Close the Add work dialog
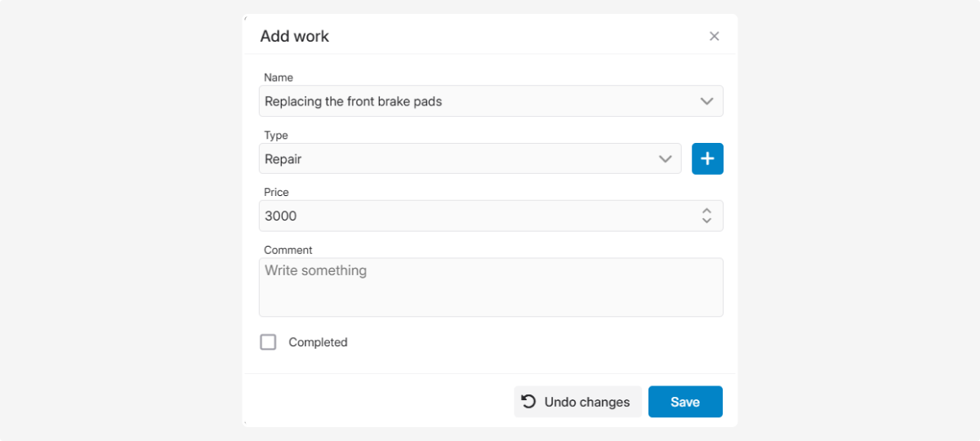Image resolution: width=980 pixels, height=441 pixels. (x=714, y=36)
